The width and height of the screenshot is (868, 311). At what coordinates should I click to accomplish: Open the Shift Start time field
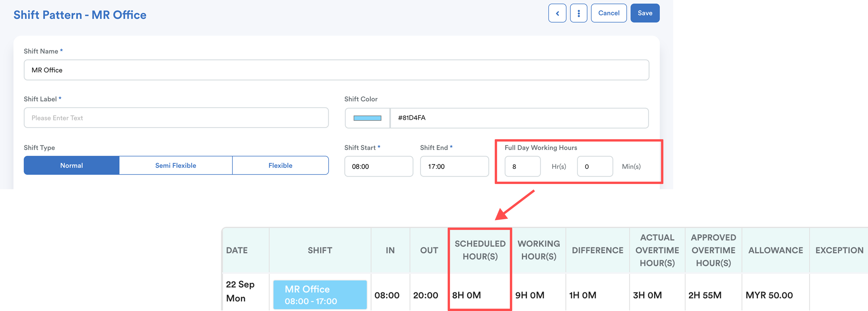coord(378,167)
